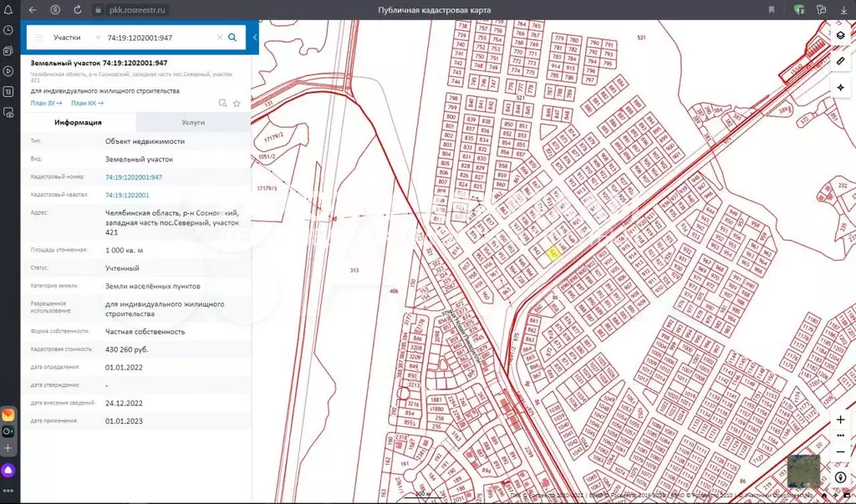Switch basemap via satellite thumbnail
Screen dimensions: 856x504
tap(803, 470)
